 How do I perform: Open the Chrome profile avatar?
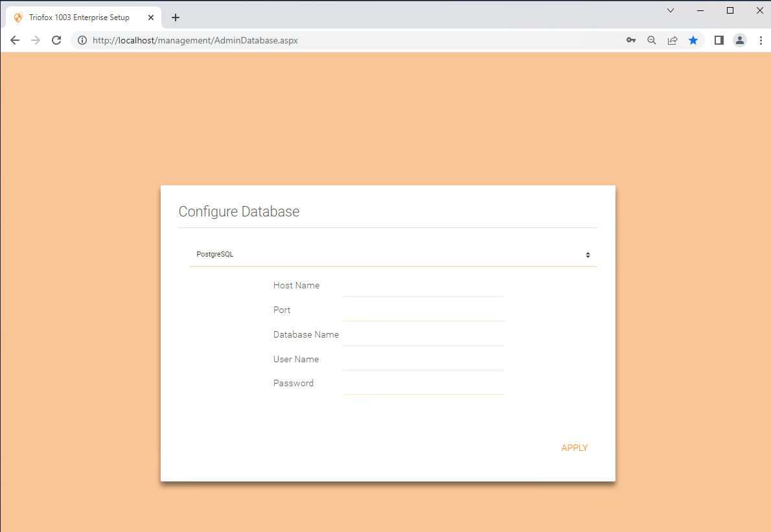(x=739, y=40)
